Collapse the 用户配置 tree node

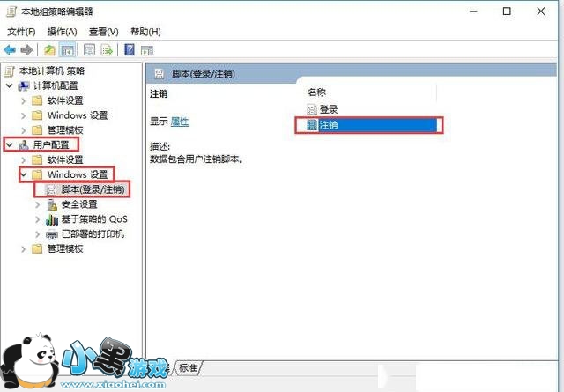point(10,145)
